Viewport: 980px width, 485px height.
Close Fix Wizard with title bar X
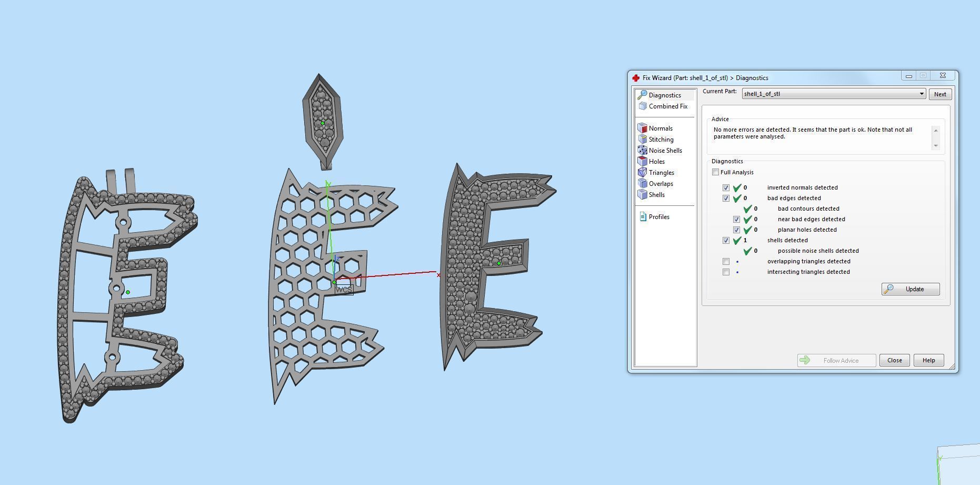pos(943,76)
